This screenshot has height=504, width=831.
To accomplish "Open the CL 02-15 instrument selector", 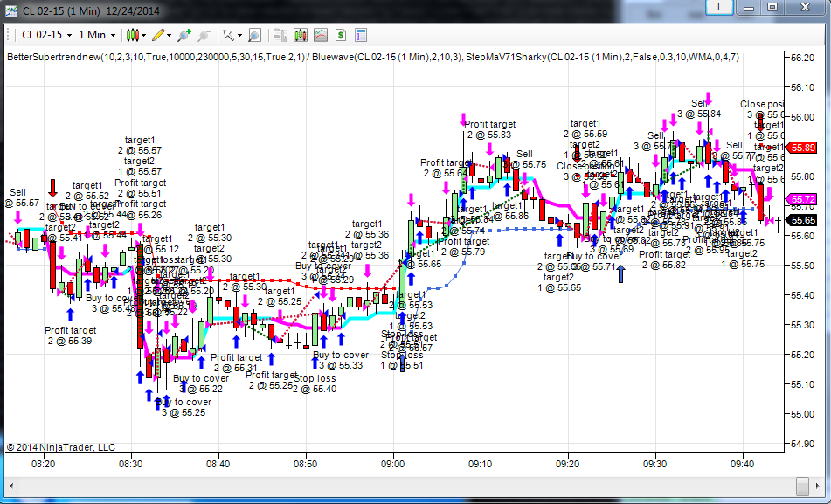I will [46, 35].
